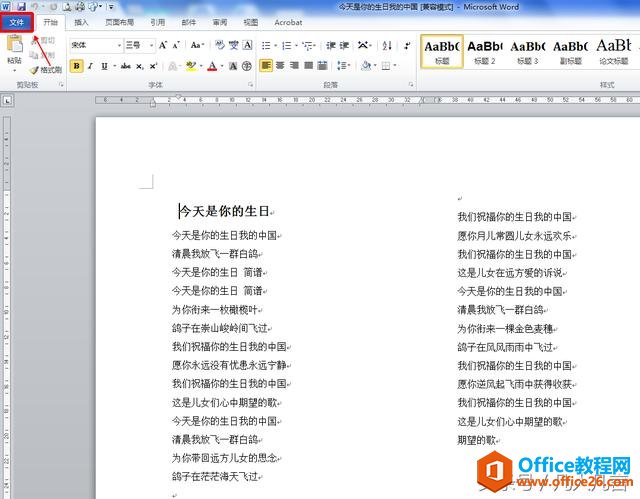This screenshot has height=499, width=640.
Task: Open the font size (三号) dropdown
Action: click(151, 45)
